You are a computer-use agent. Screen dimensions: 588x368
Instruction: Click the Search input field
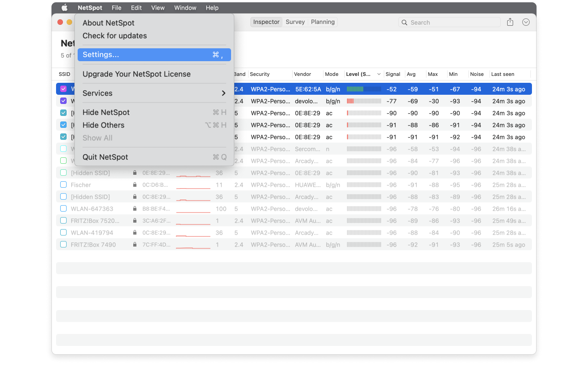click(449, 23)
